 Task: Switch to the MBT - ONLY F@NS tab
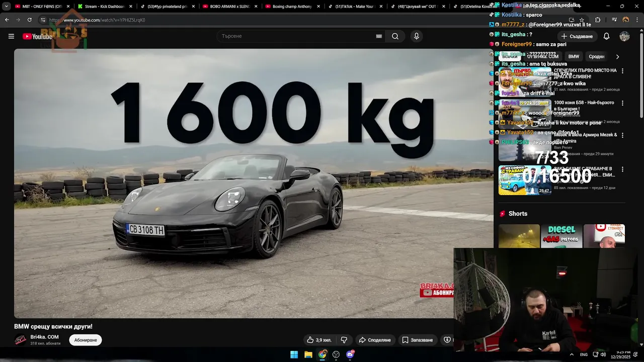point(40,7)
